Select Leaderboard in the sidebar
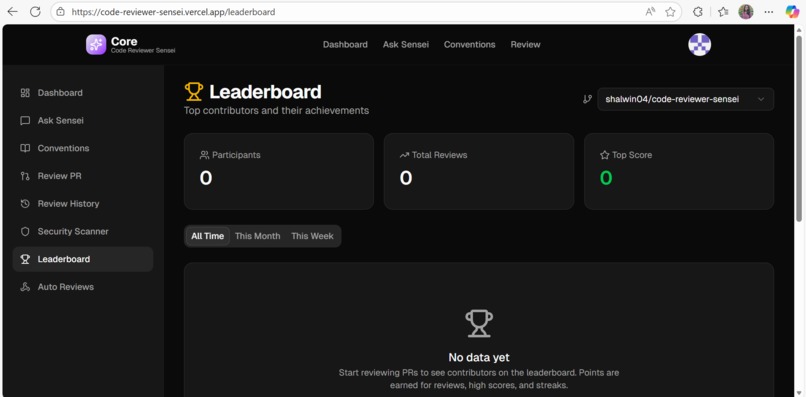 tap(83, 259)
